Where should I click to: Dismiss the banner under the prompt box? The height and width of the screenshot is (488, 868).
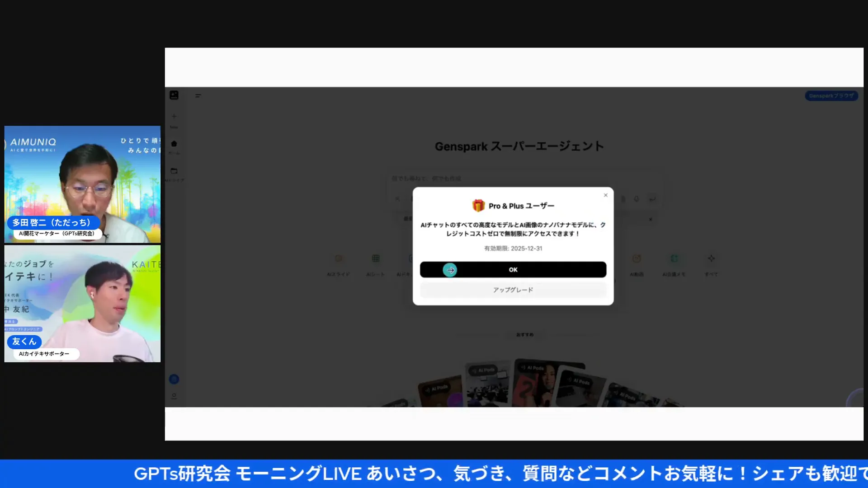[651, 219]
